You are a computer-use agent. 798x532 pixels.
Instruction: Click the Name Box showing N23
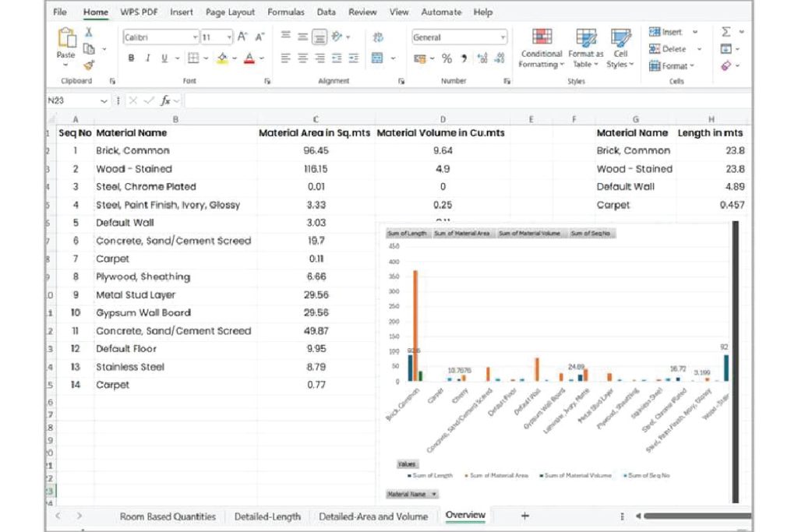[70, 101]
